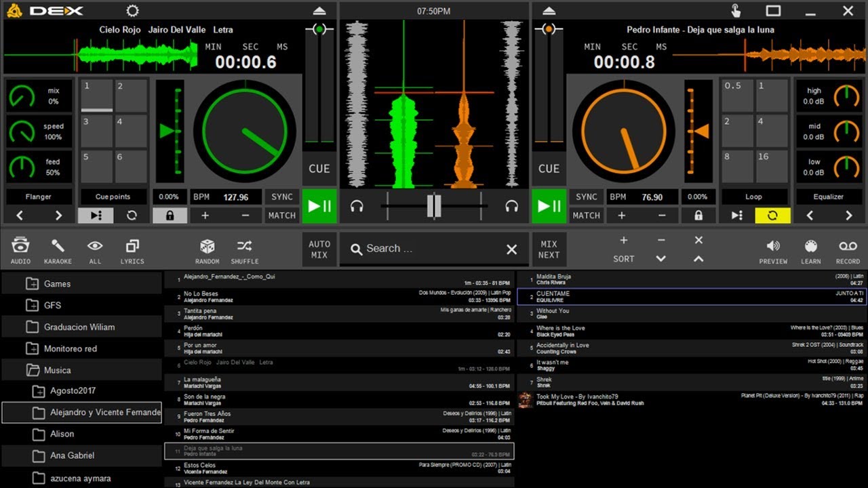
Task: Open the Lyrics view icon
Action: point(132,249)
